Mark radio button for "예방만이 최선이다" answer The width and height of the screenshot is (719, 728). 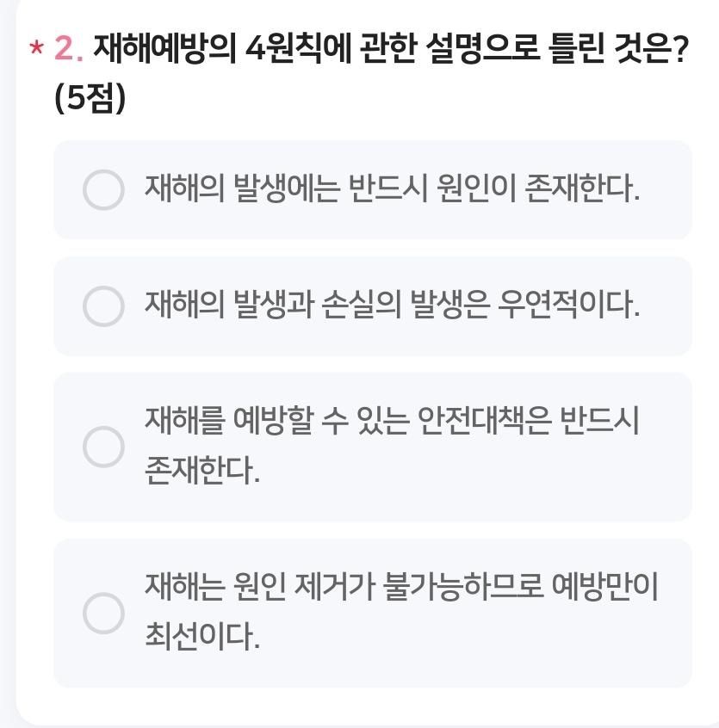pos(103,612)
